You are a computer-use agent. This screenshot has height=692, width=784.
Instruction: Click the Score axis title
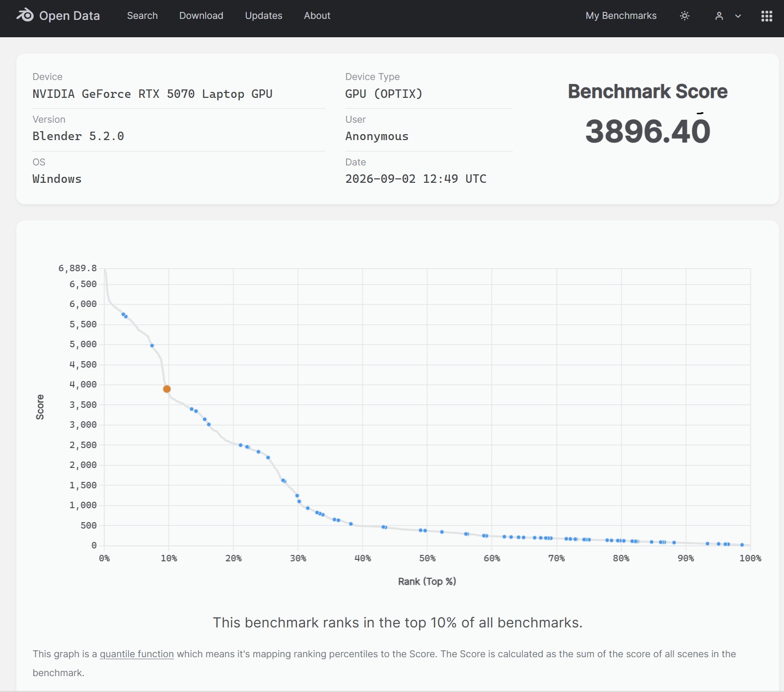[x=40, y=407]
